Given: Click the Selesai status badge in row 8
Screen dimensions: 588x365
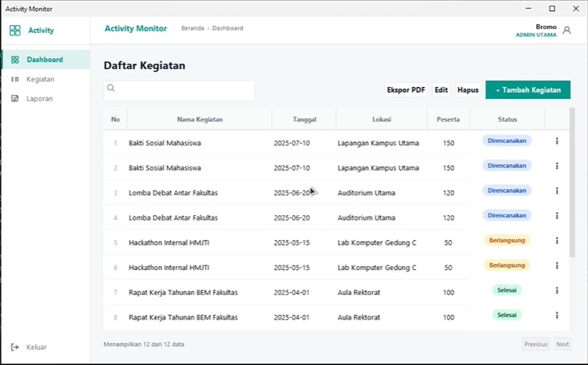Looking at the screenshot, I should pos(507,315).
